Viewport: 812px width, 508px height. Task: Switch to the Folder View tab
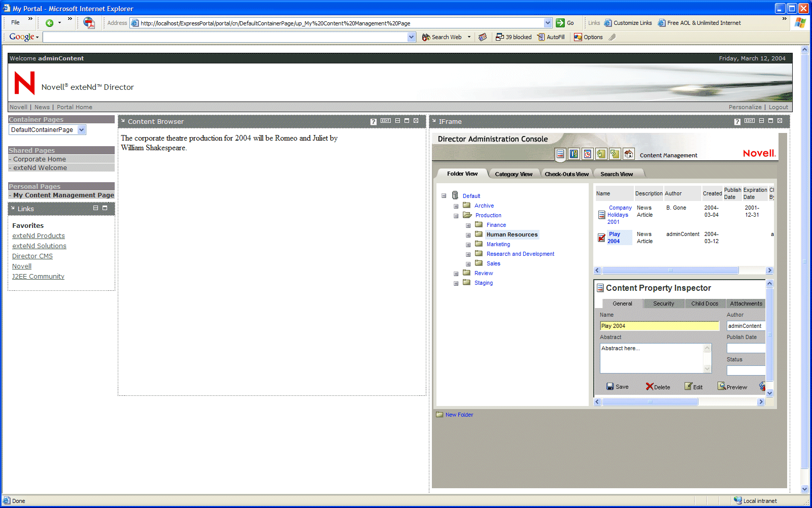click(462, 174)
